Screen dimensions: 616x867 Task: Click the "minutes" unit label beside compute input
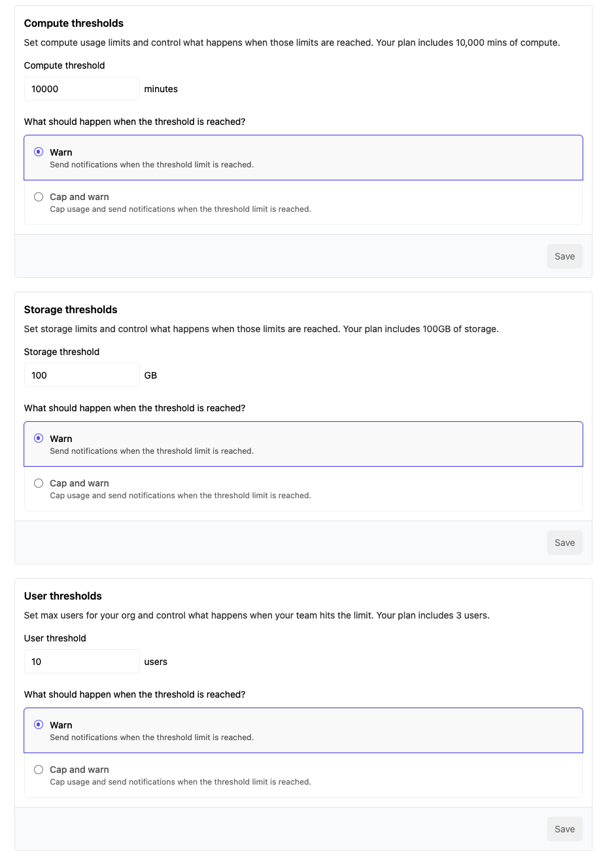[161, 89]
